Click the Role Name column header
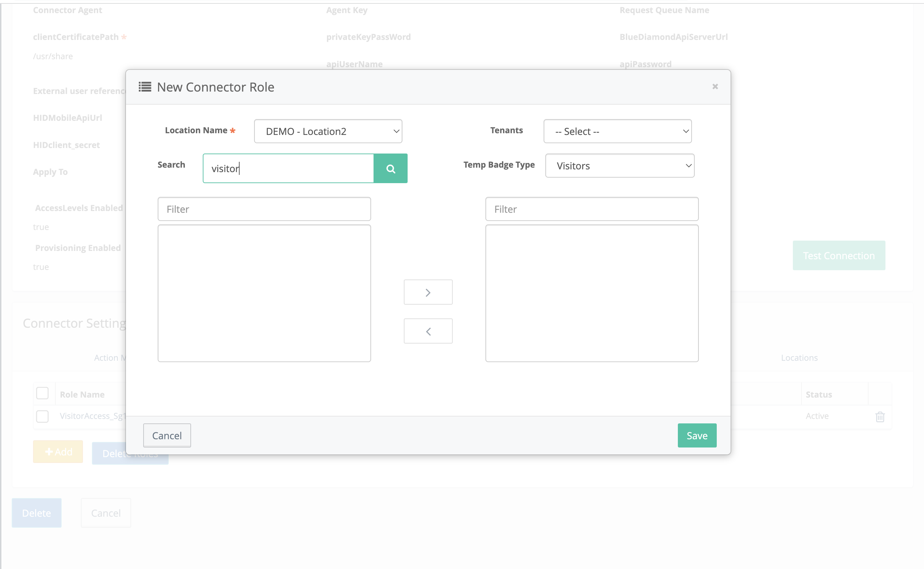 [82, 394]
